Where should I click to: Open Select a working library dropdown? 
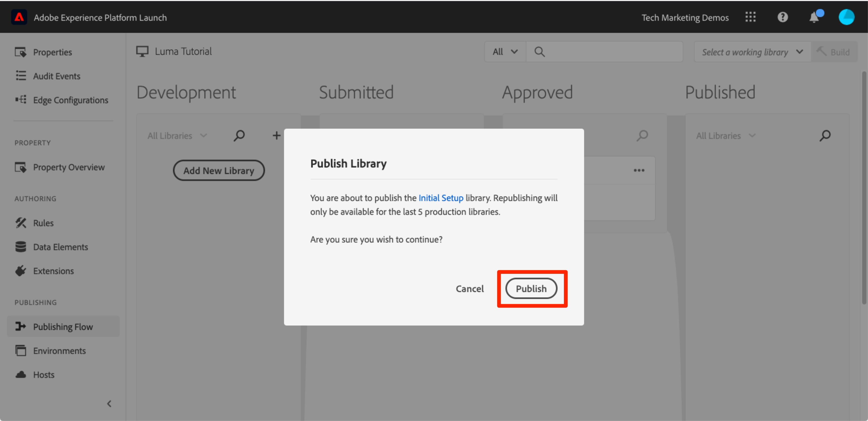point(752,52)
